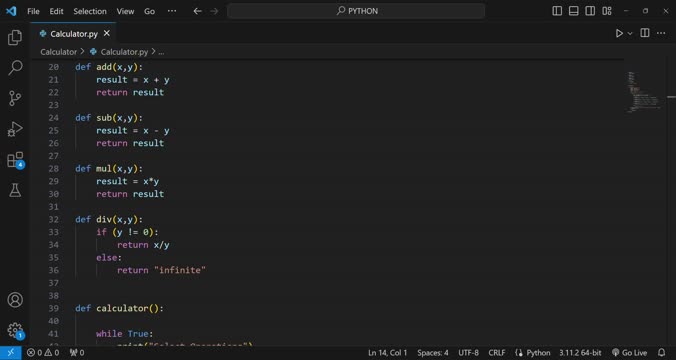
Task: Open the Accounts menu icon
Action: coord(15,300)
